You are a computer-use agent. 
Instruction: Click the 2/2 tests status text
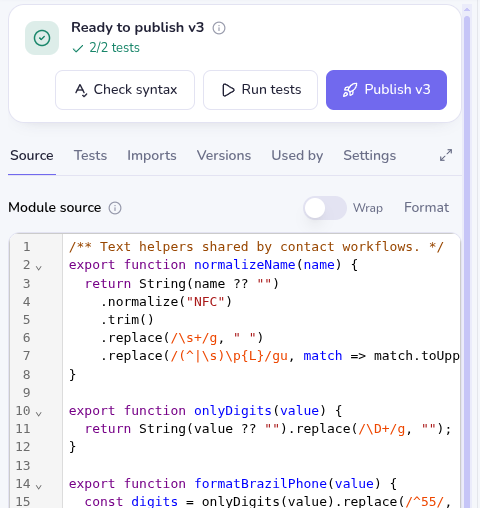click(114, 48)
